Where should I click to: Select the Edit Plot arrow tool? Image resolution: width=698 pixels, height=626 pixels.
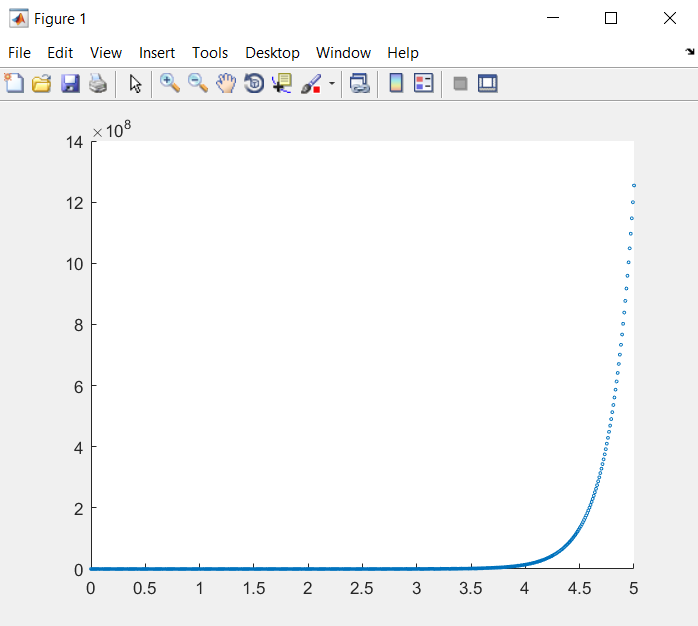(x=135, y=83)
